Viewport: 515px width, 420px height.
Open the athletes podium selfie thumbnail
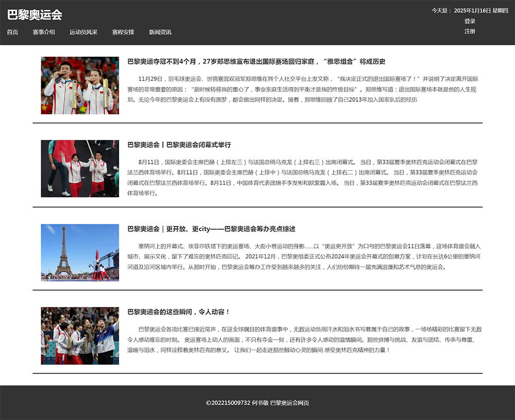[80, 336]
